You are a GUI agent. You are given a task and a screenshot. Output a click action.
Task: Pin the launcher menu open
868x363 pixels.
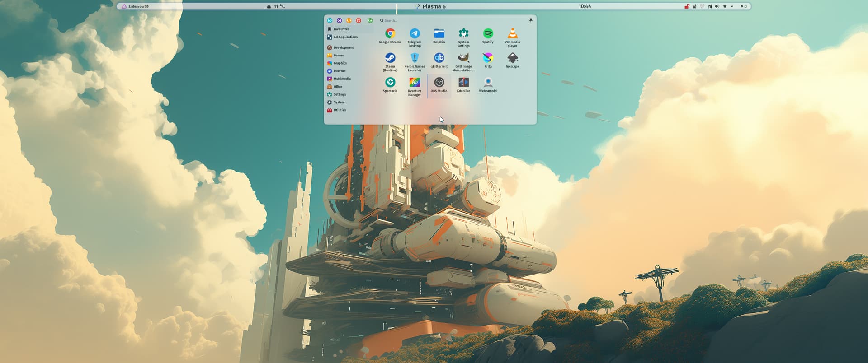tap(530, 20)
